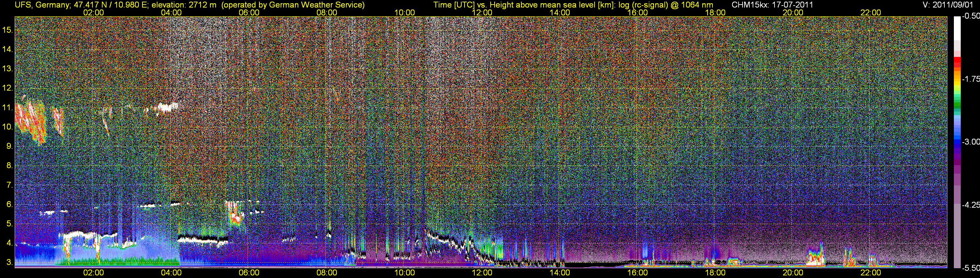Screen dimensions: 980x278
Task: Click the 15 km height axis label
Action: click(7, 30)
